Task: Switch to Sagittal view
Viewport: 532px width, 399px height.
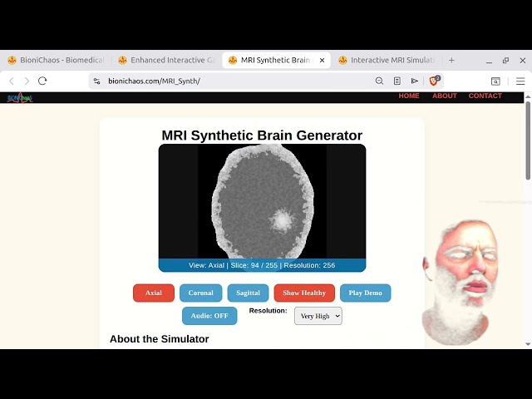Action: (x=248, y=293)
